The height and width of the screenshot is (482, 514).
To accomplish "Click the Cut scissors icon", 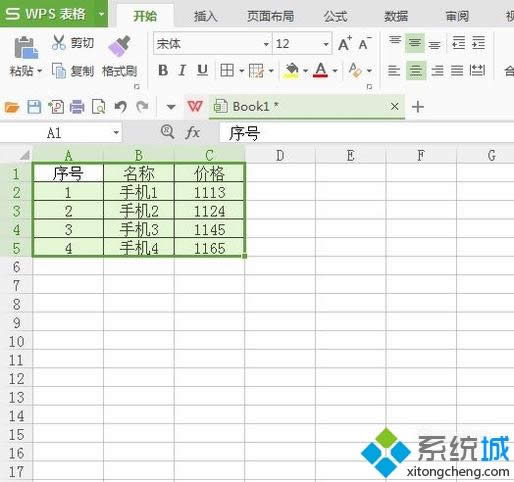I will pyautogui.click(x=59, y=42).
